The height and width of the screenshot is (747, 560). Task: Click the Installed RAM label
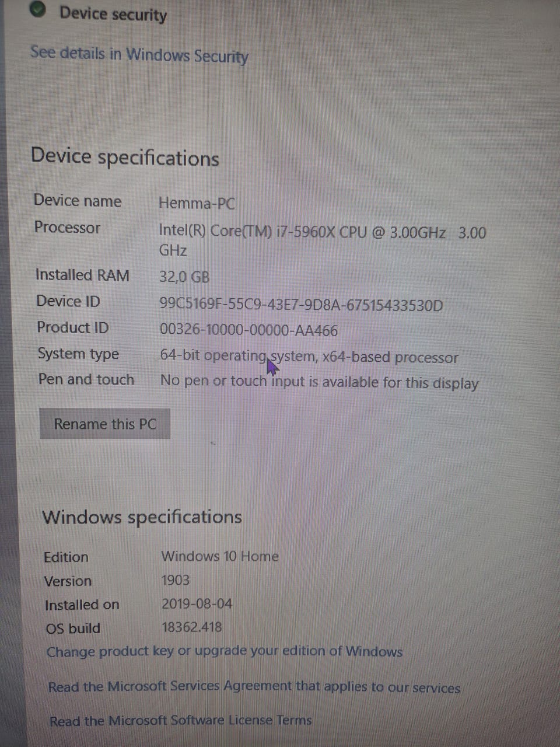tap(82, 275)
